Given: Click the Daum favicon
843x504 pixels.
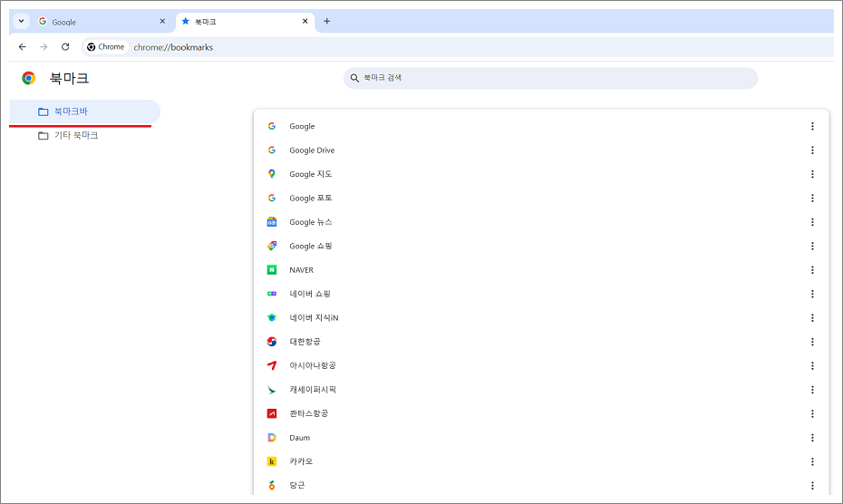Looking at the screenshot, I should [x=272, y=438].
